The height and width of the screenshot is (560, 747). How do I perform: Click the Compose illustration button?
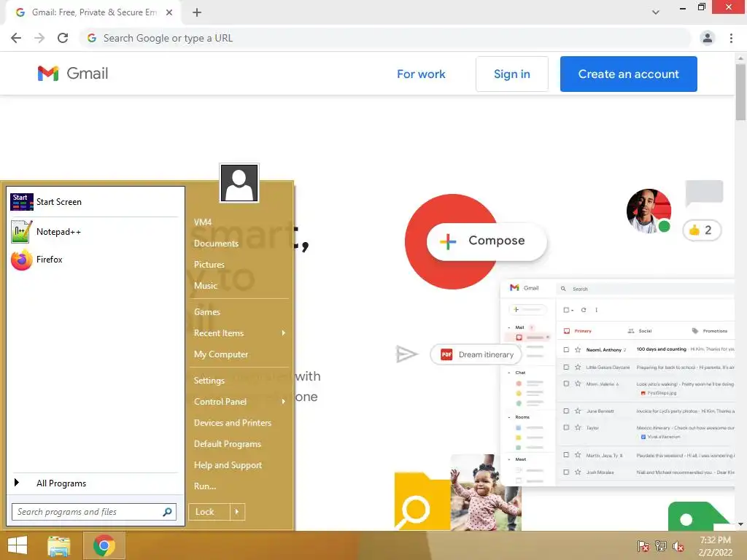(487, 241)
